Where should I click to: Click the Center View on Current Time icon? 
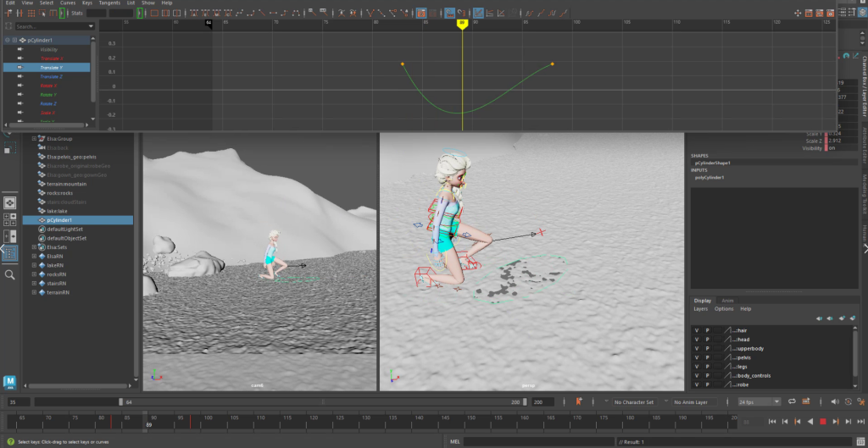[x=176, y=13]
